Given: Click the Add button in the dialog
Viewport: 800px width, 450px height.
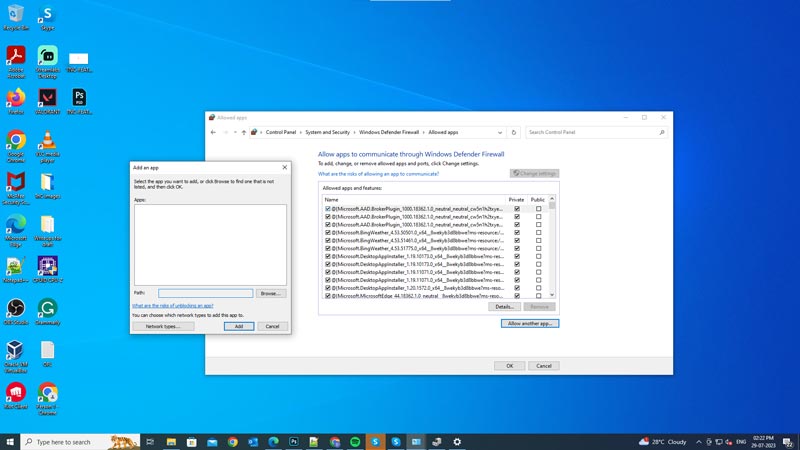Looking at the screenshot, I should click(239, 326).
